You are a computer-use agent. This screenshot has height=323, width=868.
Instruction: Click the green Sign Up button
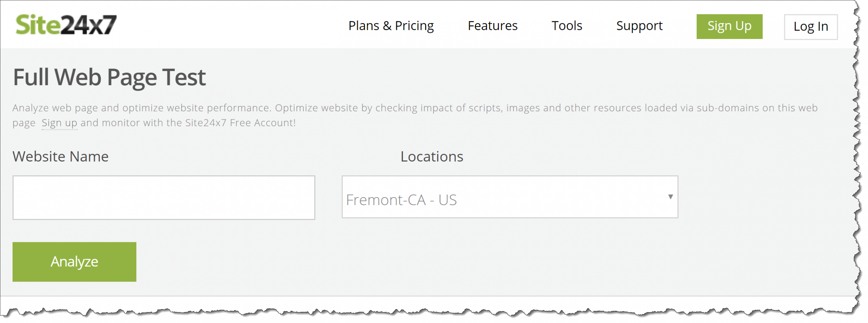click(x=729, y=26)
